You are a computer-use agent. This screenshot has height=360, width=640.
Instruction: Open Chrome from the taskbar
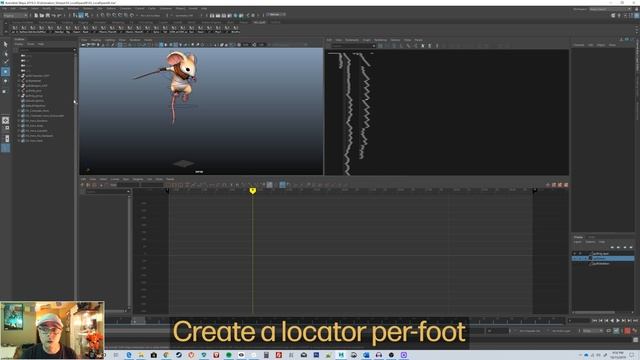(166, 355)
